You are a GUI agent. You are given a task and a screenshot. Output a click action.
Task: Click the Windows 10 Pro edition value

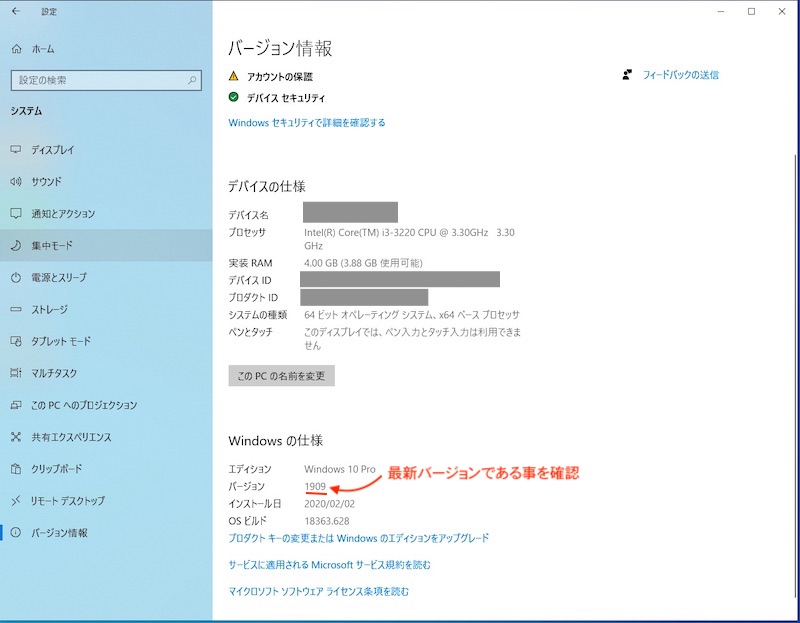point(340,469)
